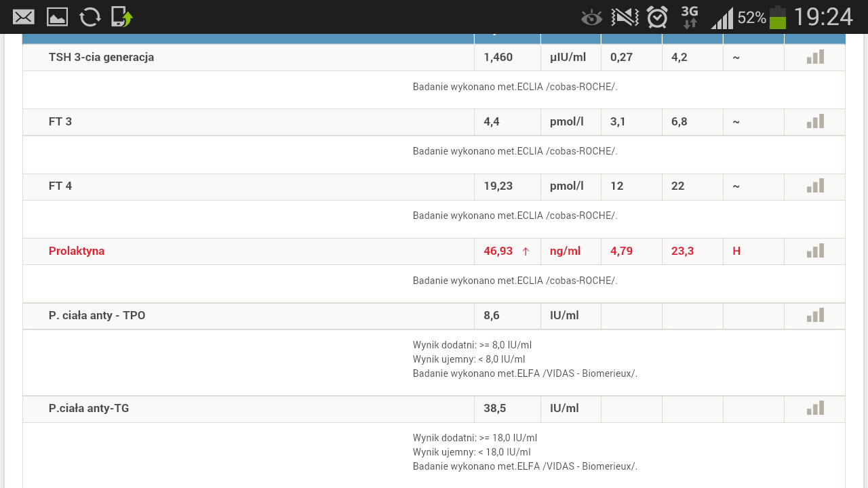The height and width of the screenshot is (488, 868).
Task: Open chart icon for FT 3 row
Action: [x=815, y=121]
